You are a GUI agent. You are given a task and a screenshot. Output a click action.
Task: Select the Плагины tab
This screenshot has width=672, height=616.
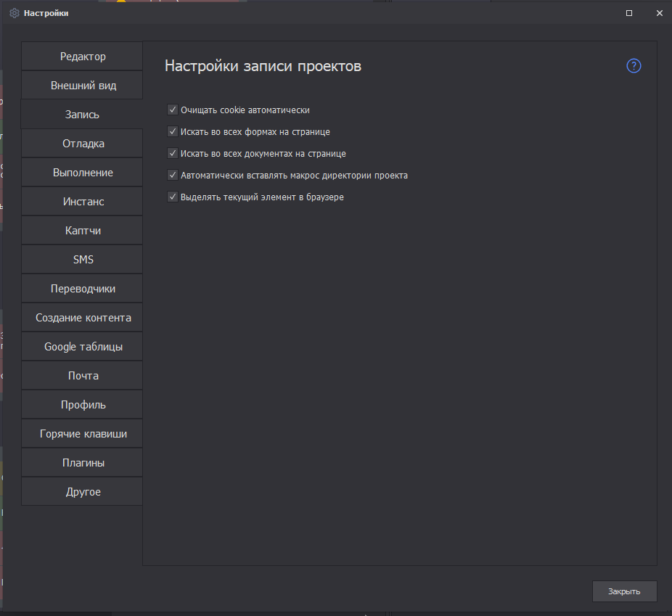pyautogui.click(x=83, y=463)
